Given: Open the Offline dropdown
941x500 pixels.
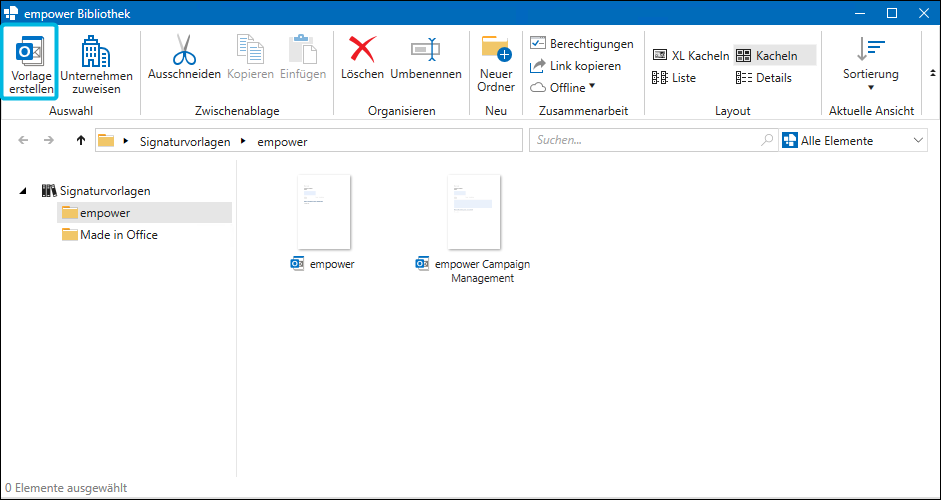Looking at the screenshot, I should click(562, 88).
